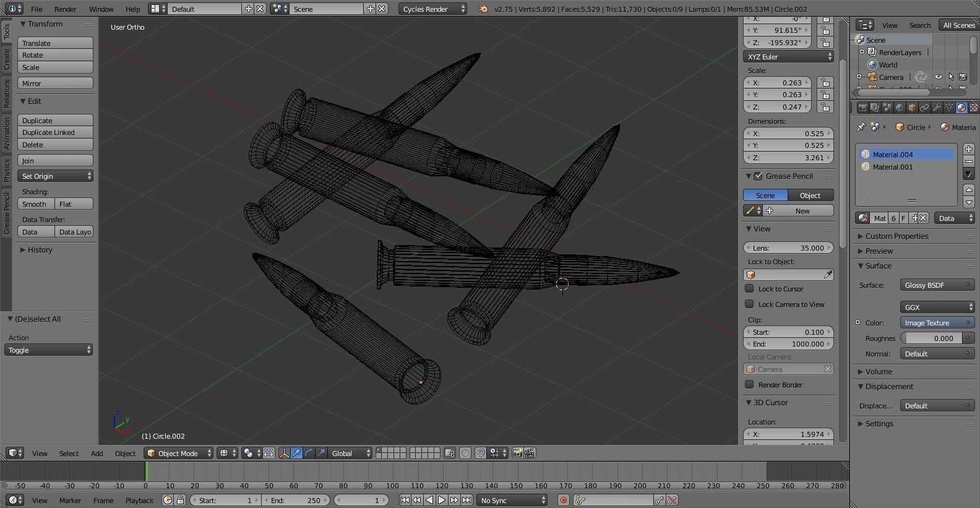The width and height of the screenshot is (980, 508).
Task: Click the Clip End value field
Action: coord(789,344)
